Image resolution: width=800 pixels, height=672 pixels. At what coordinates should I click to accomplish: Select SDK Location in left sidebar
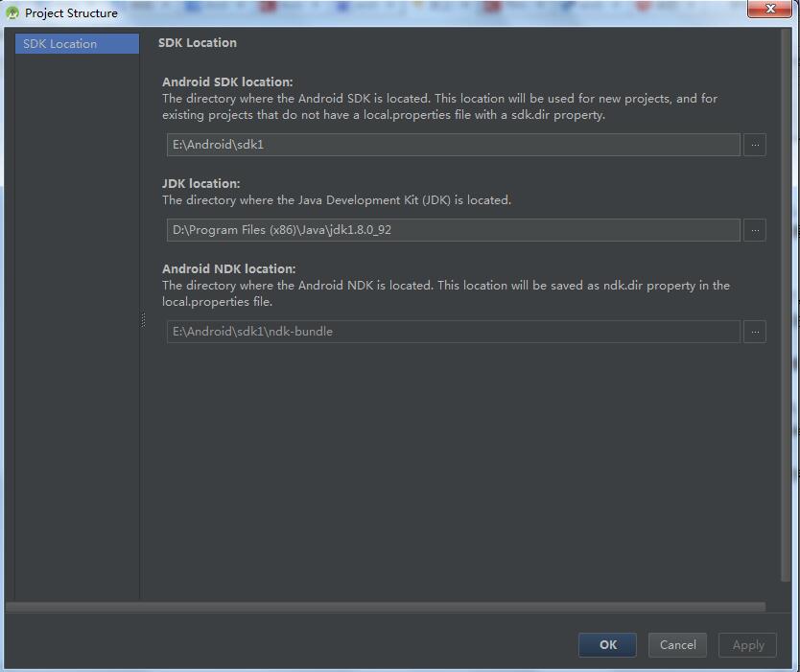pos(77,44)
